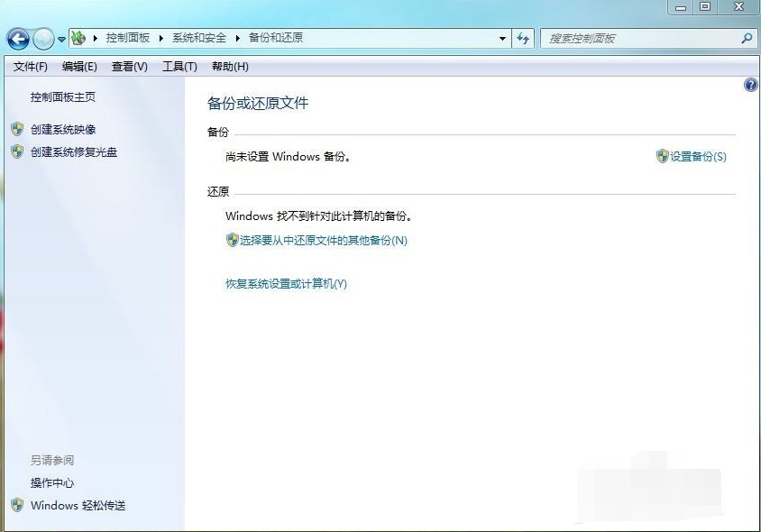Open the 工具(T) menu

coord(179,67)
